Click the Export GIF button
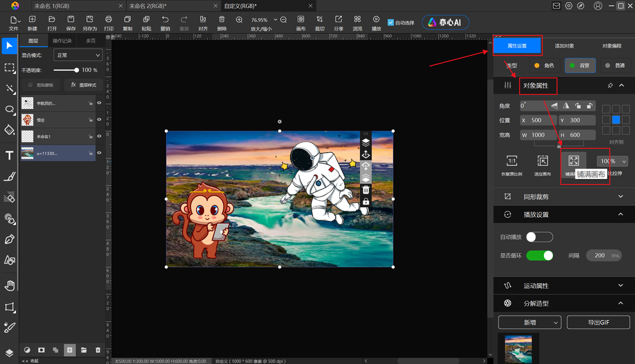Screen dimensions: 635x364 (598, 322)
